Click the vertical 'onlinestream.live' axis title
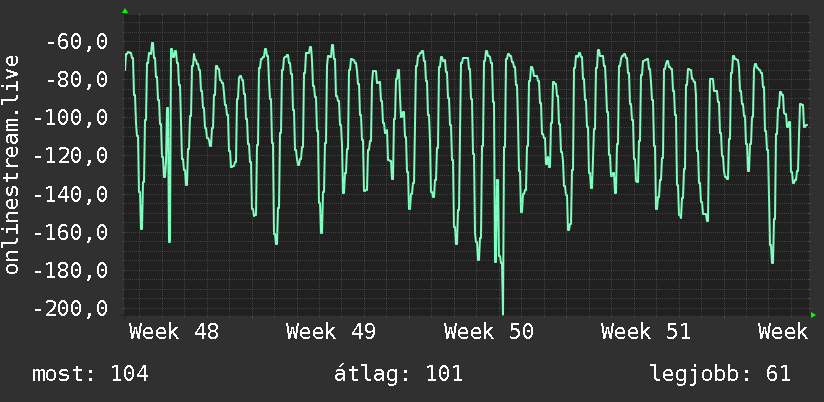This screenshot has height=402, width=824. pyautogui.click(x=12, y=164)
